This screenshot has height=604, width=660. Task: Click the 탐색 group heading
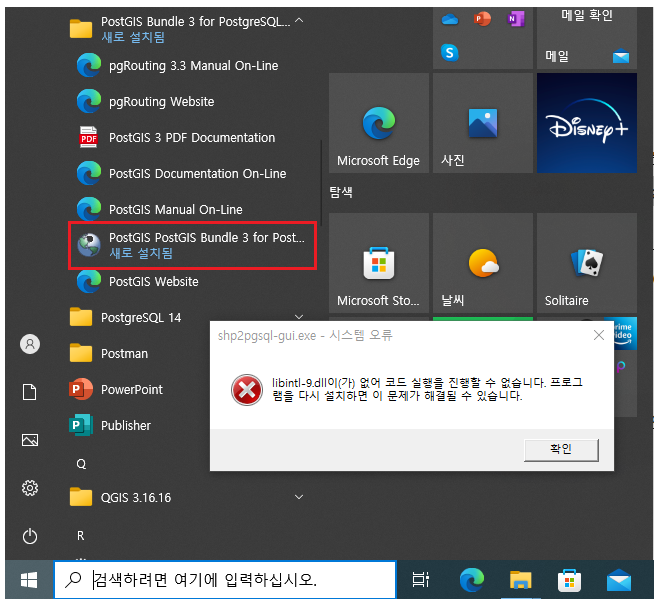click(x=341, y=192)
